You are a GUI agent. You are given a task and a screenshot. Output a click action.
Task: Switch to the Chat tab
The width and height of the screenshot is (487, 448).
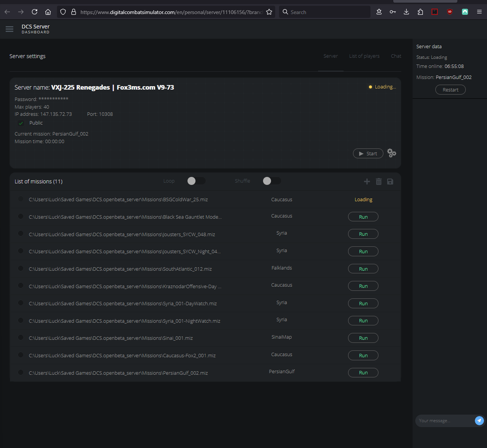tap(396, 56)
